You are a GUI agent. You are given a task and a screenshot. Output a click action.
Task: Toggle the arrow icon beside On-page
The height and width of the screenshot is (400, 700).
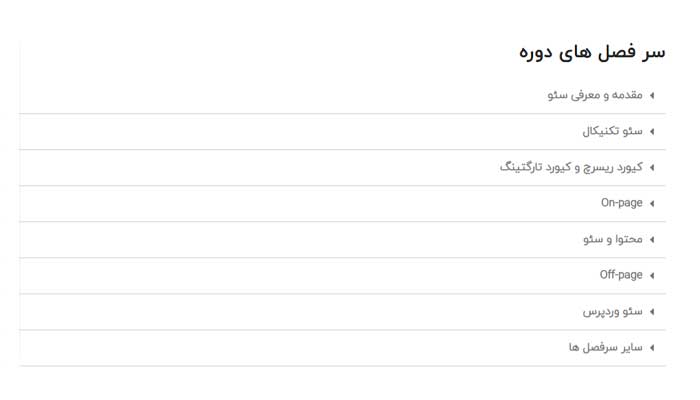(x=652, y=204)
